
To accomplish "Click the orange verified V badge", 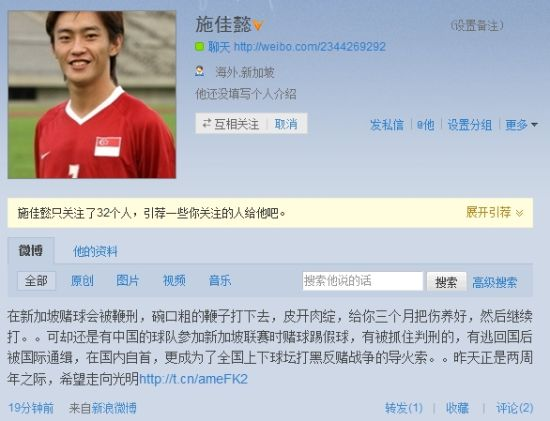I will click(x=258, y=26).
